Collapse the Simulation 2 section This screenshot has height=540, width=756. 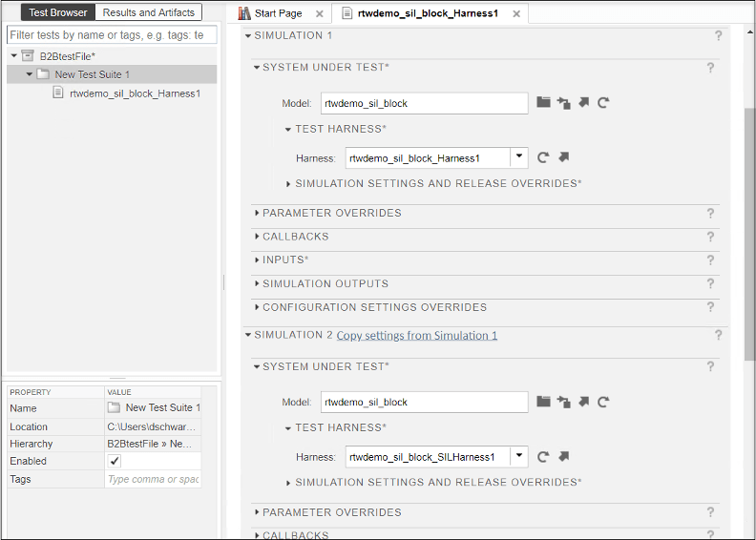(x=248, y=335)
